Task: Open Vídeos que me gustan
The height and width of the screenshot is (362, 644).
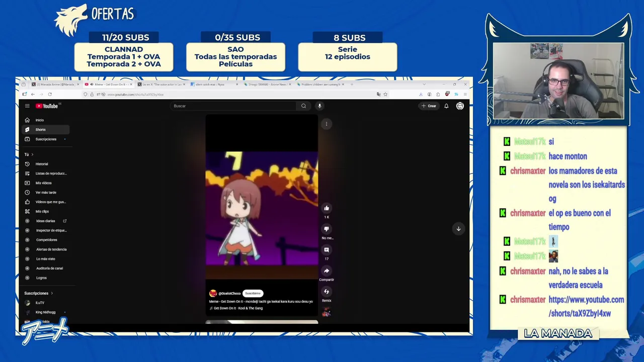Action: [47, 202]
